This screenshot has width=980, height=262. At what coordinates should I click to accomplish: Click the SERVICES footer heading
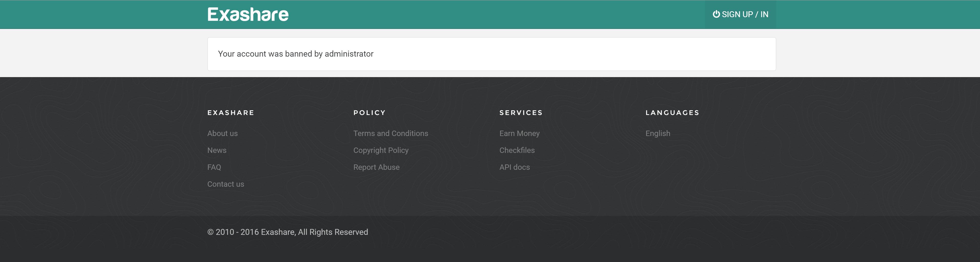coord(521,112)
